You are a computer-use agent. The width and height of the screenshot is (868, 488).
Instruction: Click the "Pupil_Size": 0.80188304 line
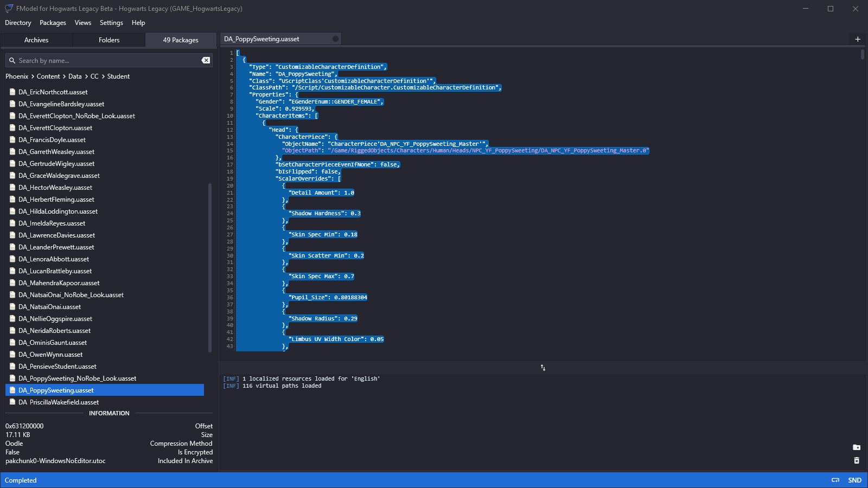point(328,297)
